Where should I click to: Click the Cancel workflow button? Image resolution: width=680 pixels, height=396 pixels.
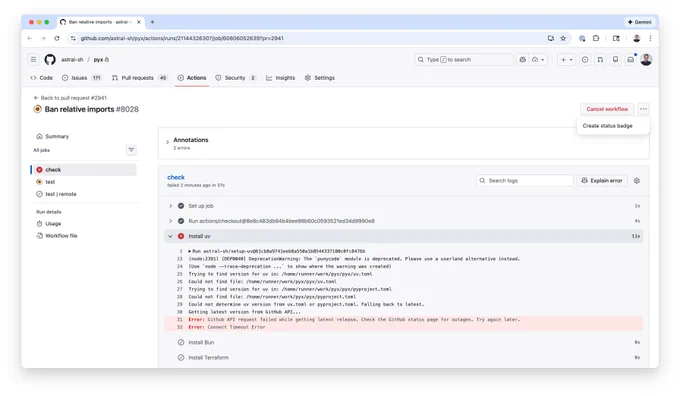click(607, 109)
